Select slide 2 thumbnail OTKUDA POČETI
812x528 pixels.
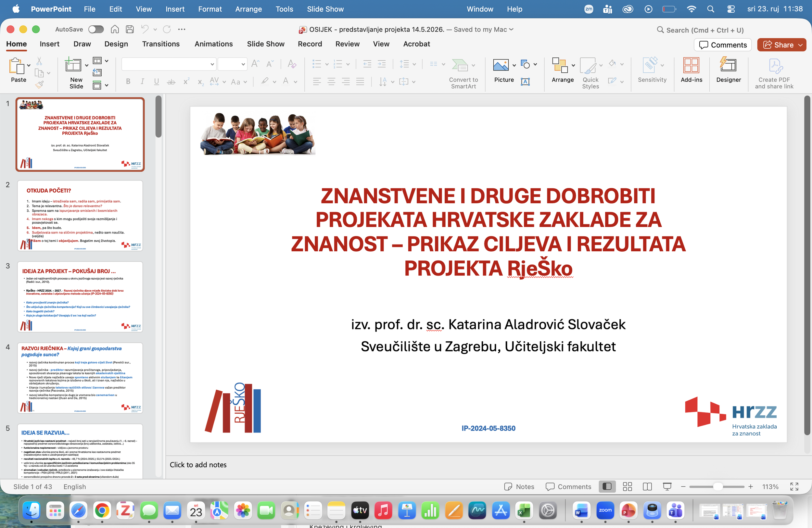pyautogui.click(x=80, y=216)
